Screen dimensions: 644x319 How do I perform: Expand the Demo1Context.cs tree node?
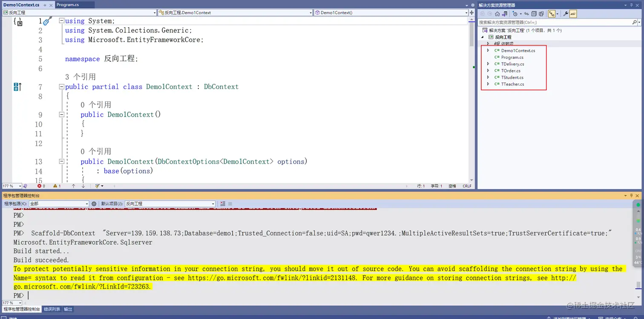click(x=488, y=50)
